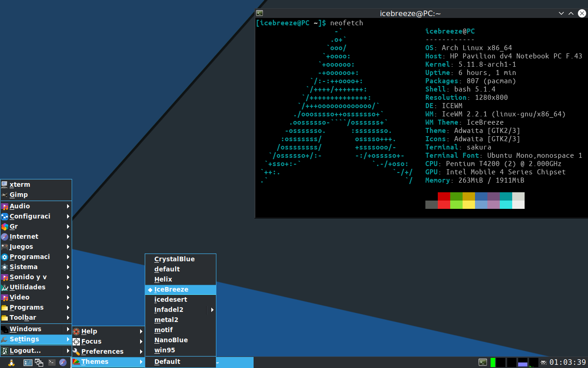Image resolution: width=588 pixels, height=368 pixels.
Task: Click the Terminal: sakura line
Action: [458, 147]
